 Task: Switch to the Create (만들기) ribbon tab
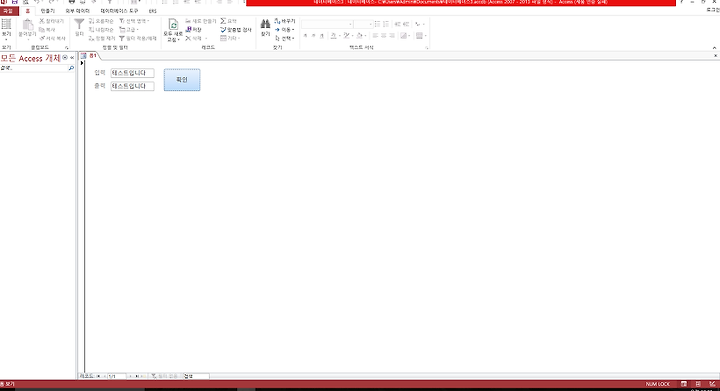47,11
